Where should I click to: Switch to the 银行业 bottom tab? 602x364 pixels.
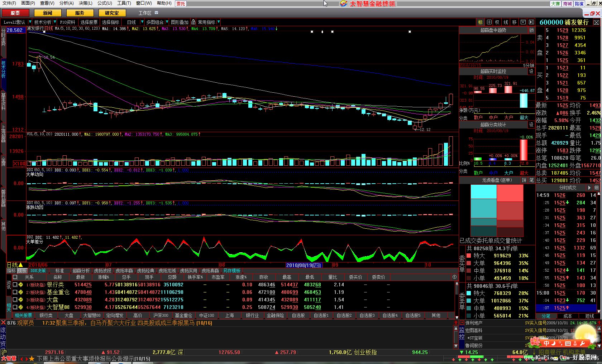(252, 315)
